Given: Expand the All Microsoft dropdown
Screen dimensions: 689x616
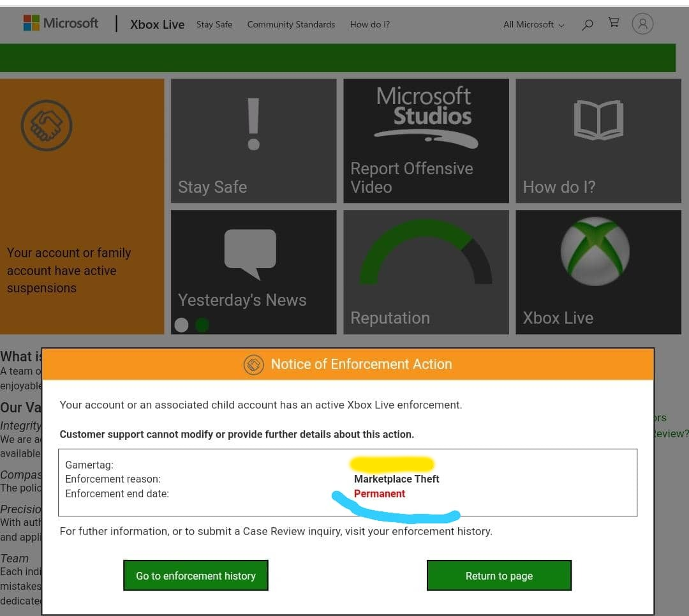Looking at the screenshot, I should (533, 25).
